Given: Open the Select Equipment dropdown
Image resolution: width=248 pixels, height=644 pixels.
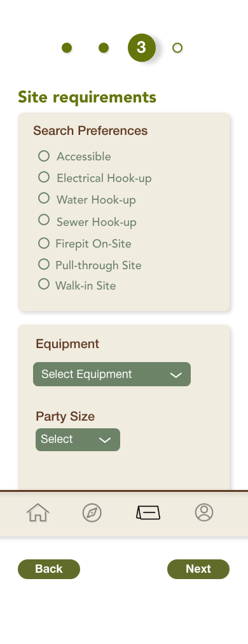Looking at the screenshot, I should point(112,374).
